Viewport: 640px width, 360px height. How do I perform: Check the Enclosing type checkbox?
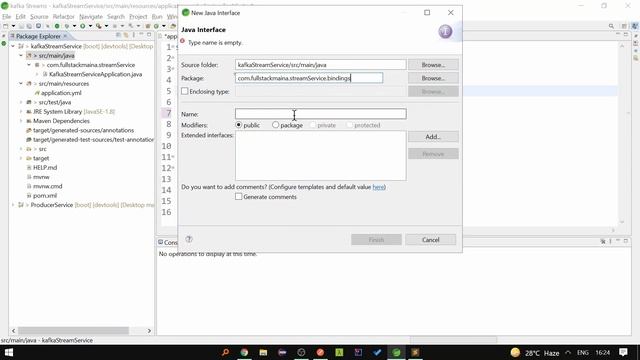[x=185, y=91]
